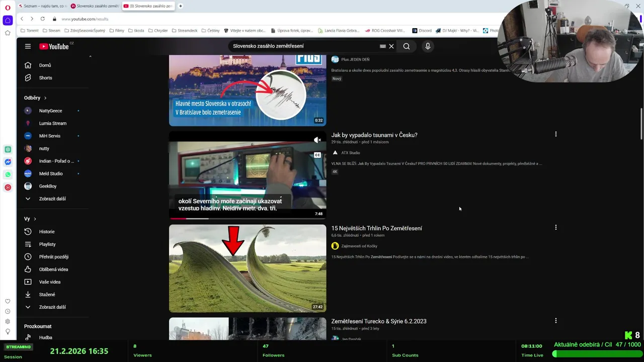
Task: Open title Zemětřesení Turecko & Sýrie 6.2.2023
Action: point(379,321)
